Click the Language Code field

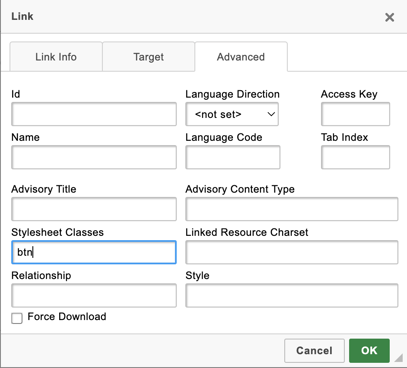point(233,157)
